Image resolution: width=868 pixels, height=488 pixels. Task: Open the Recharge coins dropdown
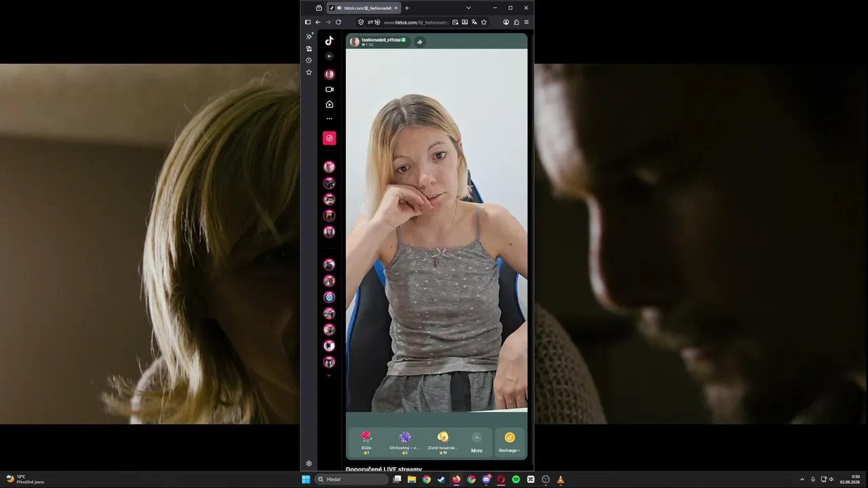coord(509,442)
